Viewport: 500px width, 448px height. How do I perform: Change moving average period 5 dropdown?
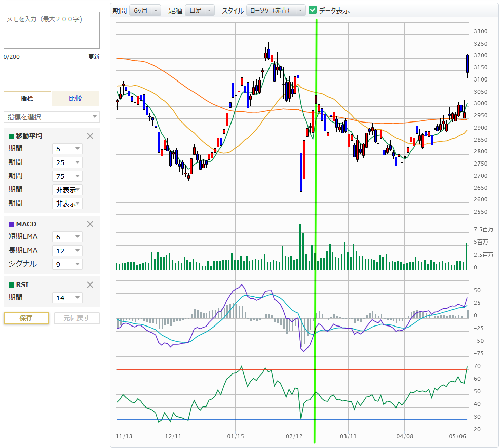click(x=67, y=149)
